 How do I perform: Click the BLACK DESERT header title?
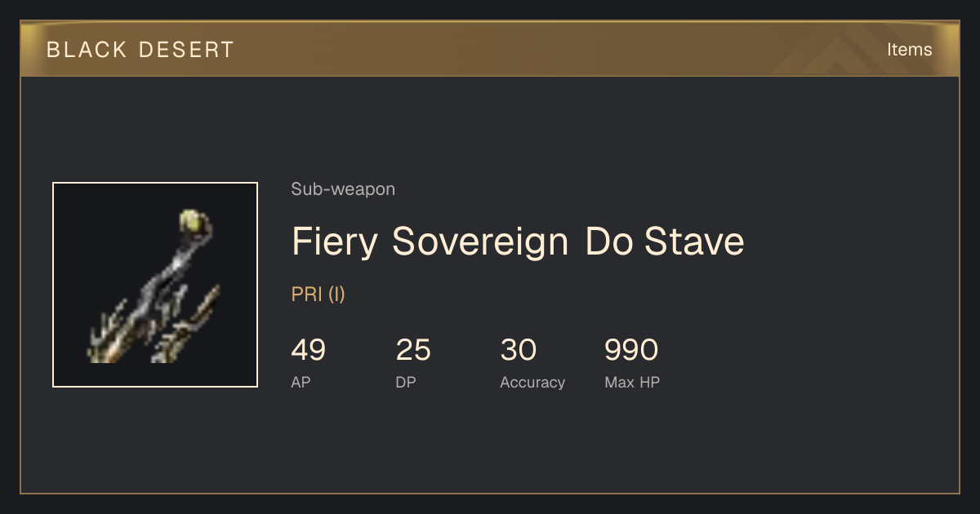click(x=140, y=50)
